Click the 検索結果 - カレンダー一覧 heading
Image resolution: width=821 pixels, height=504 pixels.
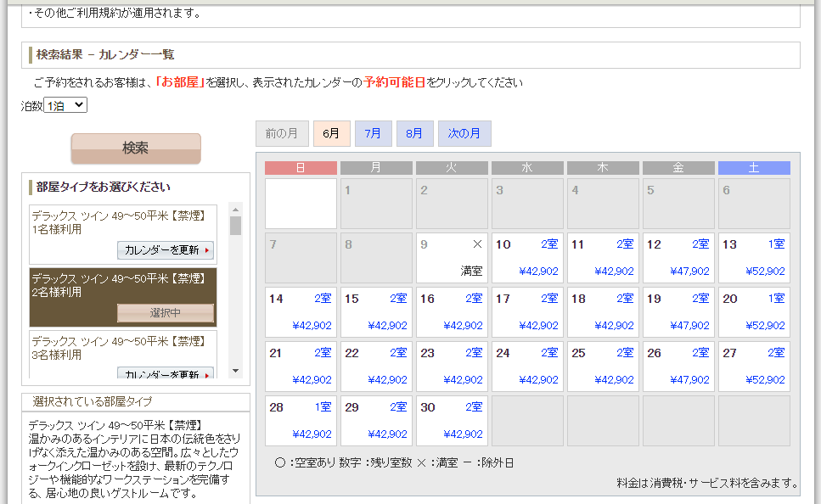[104, 54]
